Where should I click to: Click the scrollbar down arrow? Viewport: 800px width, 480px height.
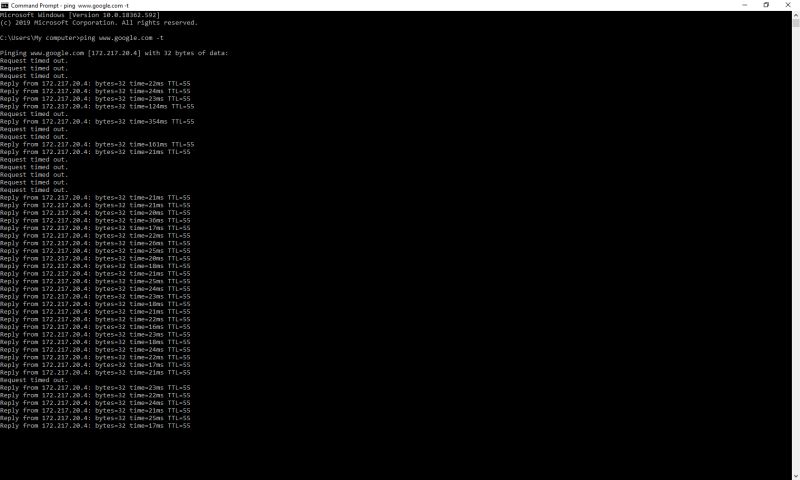click(x=796, y=476)
